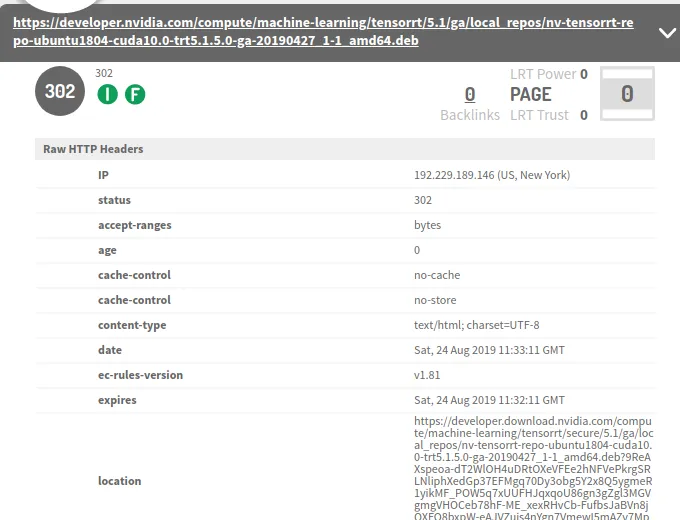This screenshot has width=680, height=520.
Task: Click the content-type header label
Action: click(x=132, y=325)
